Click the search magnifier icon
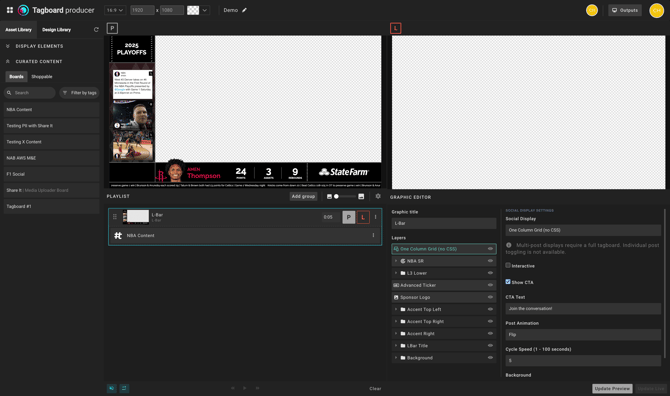This screenshot has width=670, height=396. coord(9,93)
